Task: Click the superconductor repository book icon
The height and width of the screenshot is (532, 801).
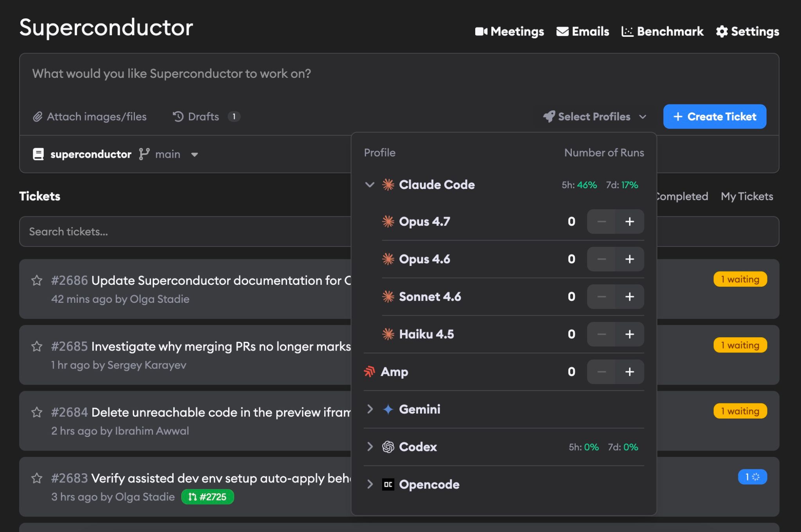Action: click(x=38, y=154)
